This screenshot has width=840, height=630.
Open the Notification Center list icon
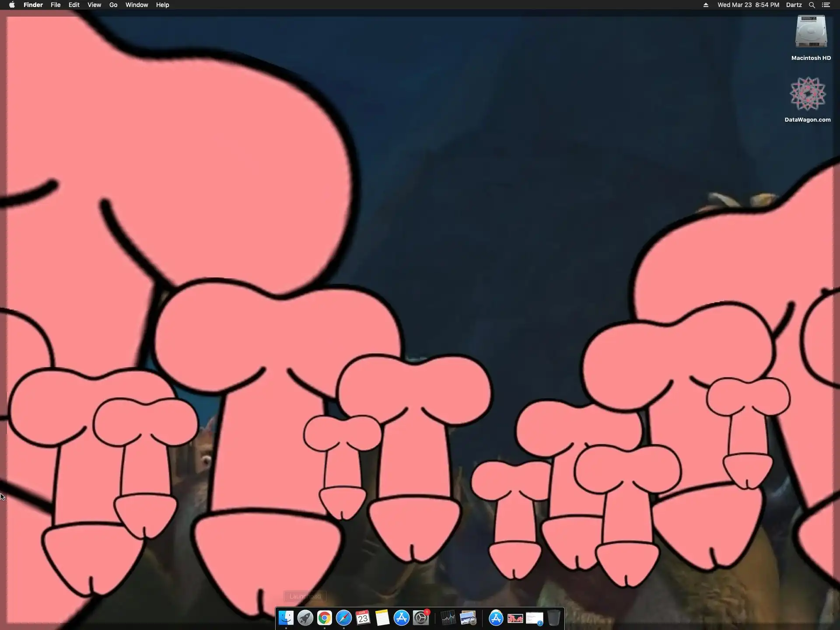826,5
